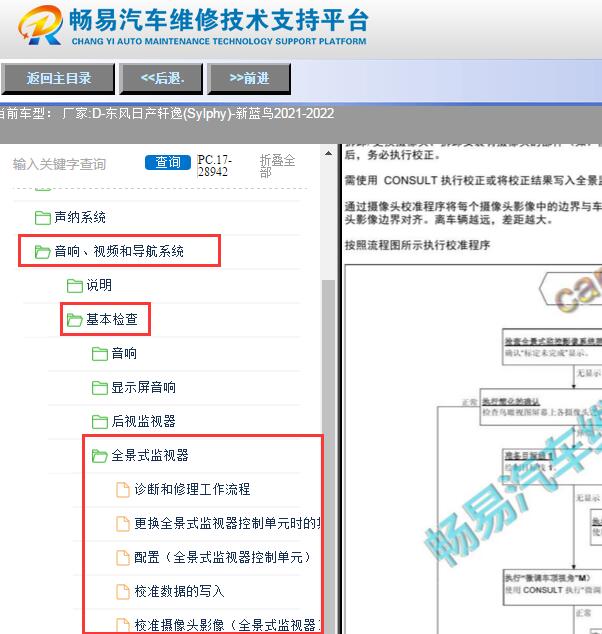The width and height of the screenshot is (602, 634).
Task: Click the PC.17-28942 text
Action: tap(214, 166)
